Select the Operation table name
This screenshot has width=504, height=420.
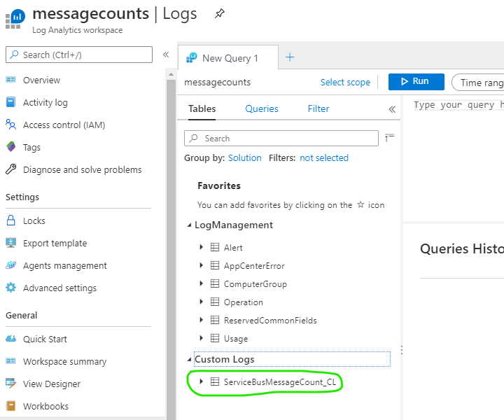click(x=244, y=302)
